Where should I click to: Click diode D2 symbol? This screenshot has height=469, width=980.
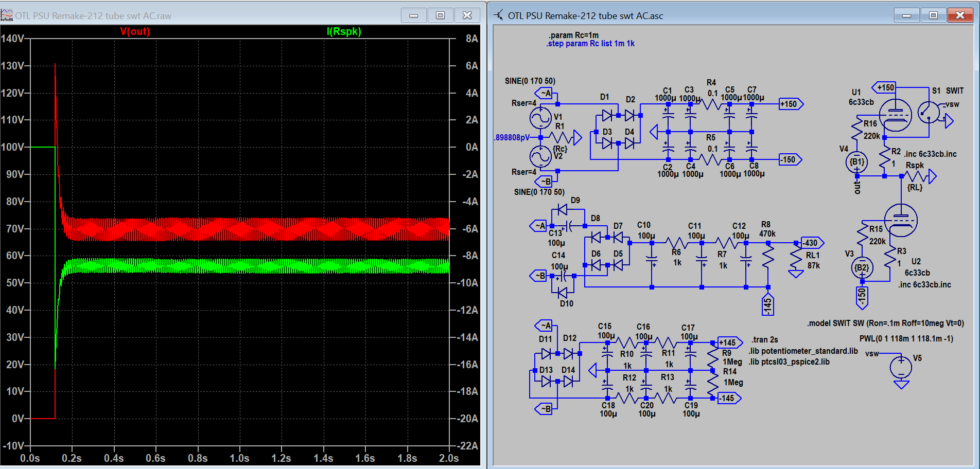pyautogui.click(x=629, y=115)
